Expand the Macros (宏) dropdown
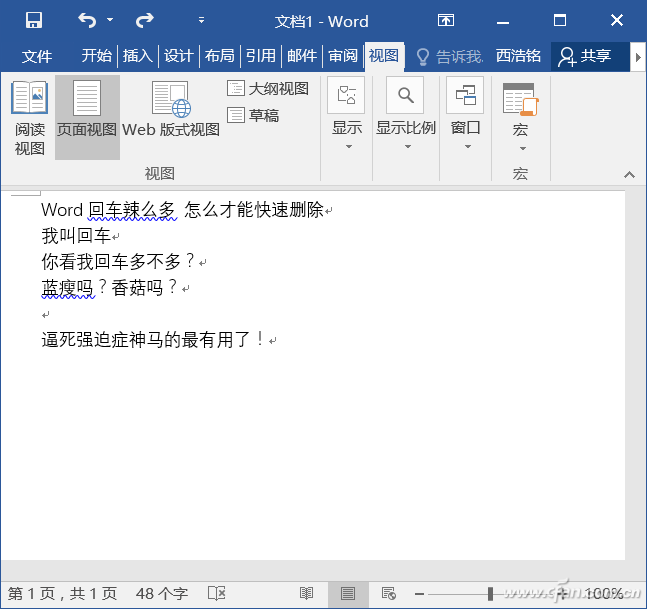Image resolution: width=647 pixels, height=609 pixels. coord(520,118)
